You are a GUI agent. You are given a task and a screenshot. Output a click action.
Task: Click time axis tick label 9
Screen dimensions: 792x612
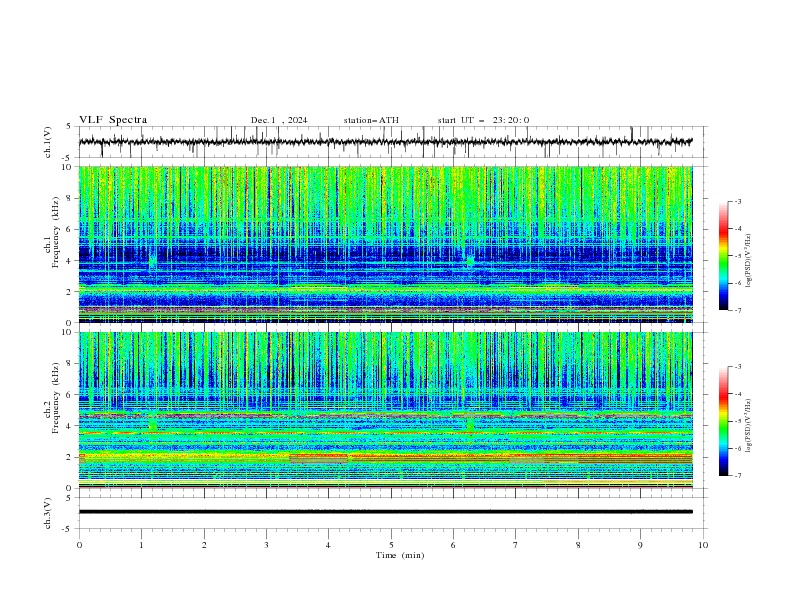pos(640,545)
